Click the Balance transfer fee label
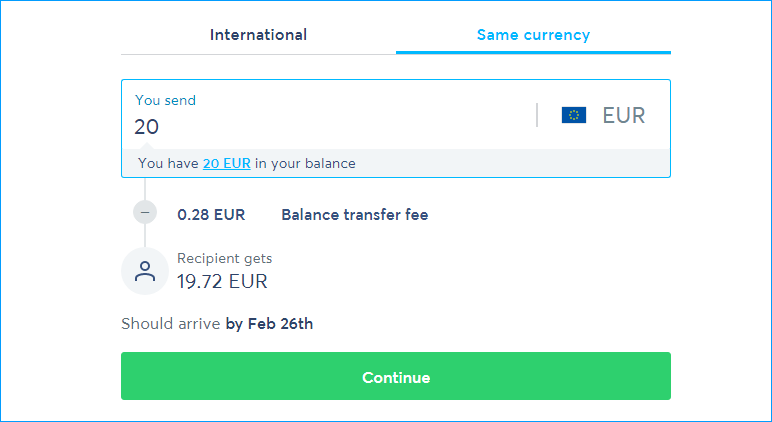Viewport: 772px width, 422px height. pos(355,214)
